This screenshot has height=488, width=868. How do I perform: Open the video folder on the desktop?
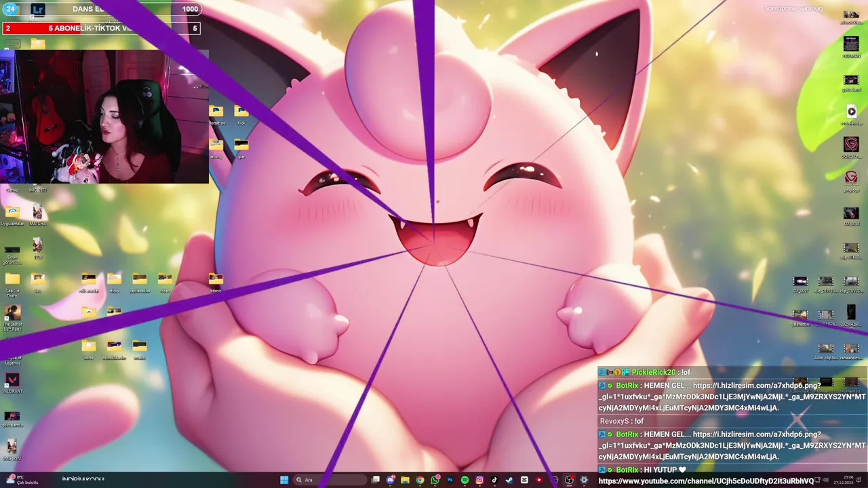point(165,282)
